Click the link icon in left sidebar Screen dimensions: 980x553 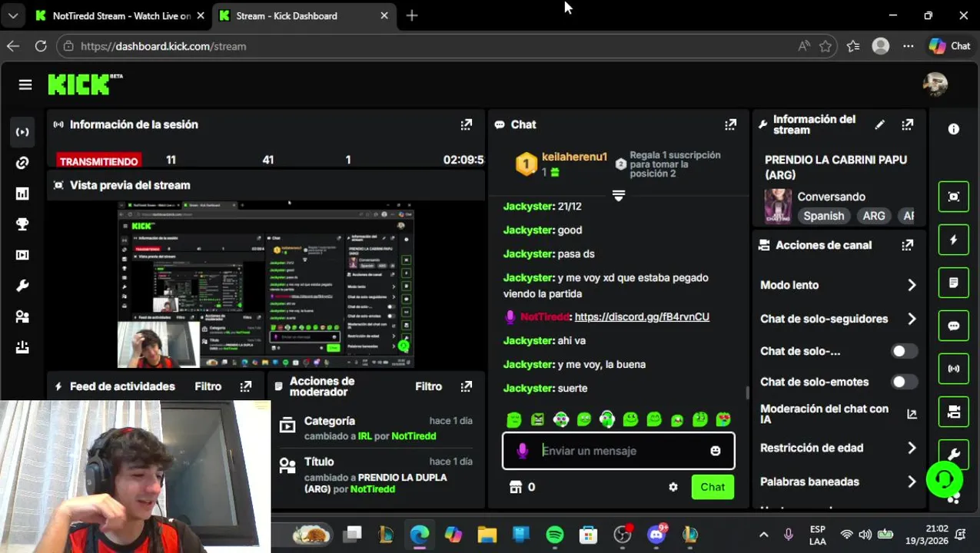coord(22,163)
